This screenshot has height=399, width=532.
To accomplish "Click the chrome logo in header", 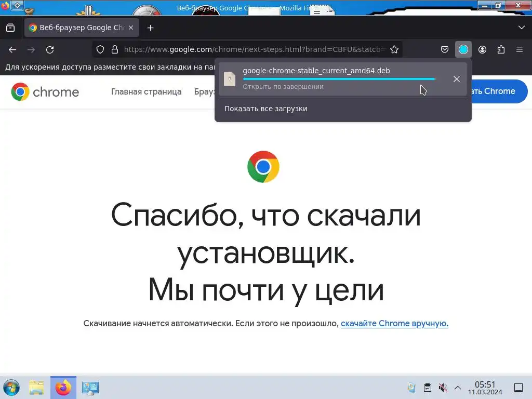I will [45, 91].
